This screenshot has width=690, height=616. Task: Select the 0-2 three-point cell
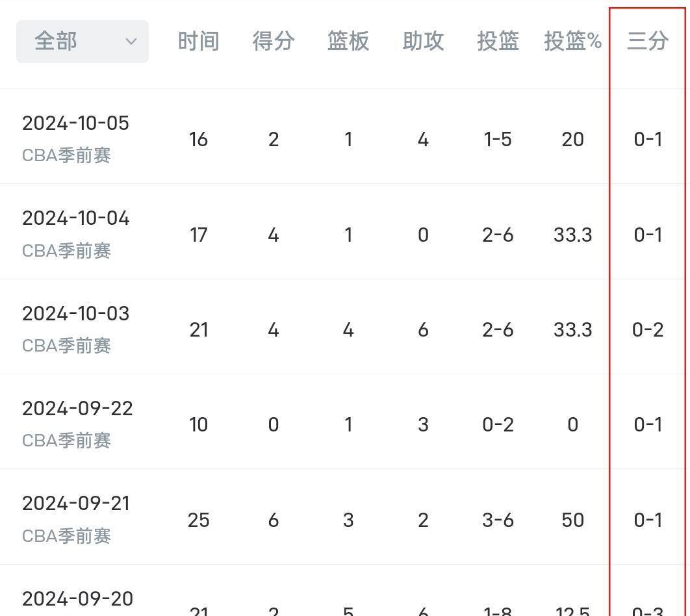tap(648, 330)
